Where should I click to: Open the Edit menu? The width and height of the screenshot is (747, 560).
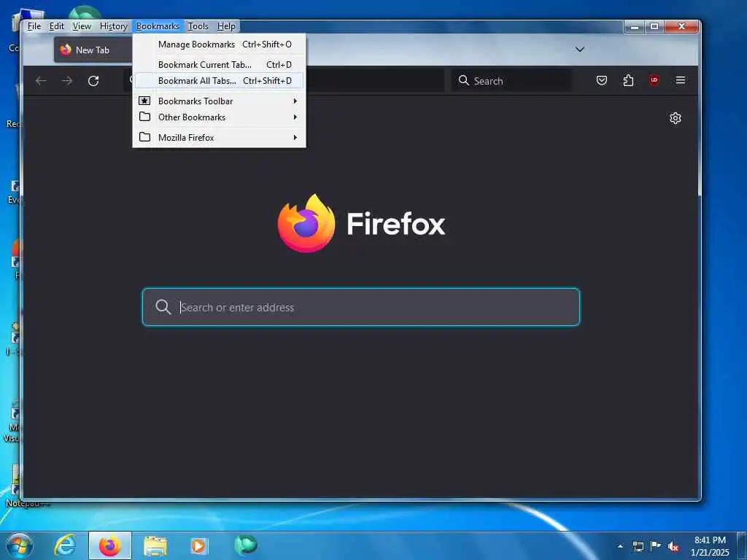coord(57,26)
